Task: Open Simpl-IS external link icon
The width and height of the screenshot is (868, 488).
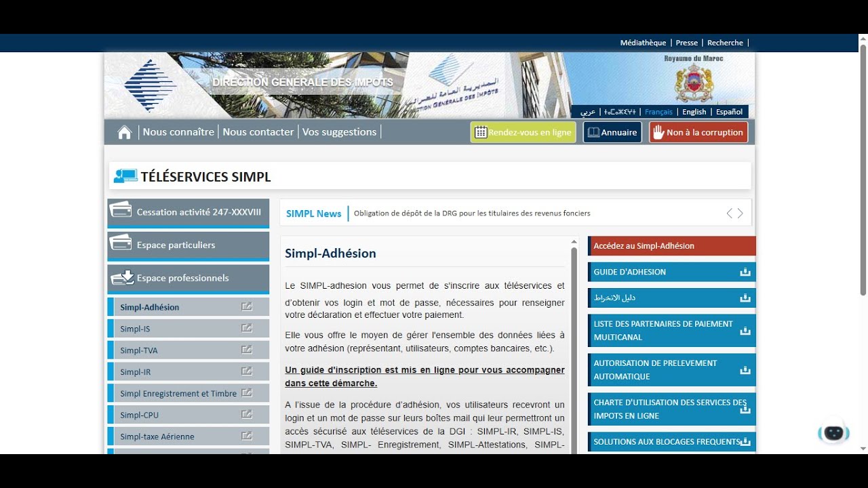Action: (x=247, y=329)
